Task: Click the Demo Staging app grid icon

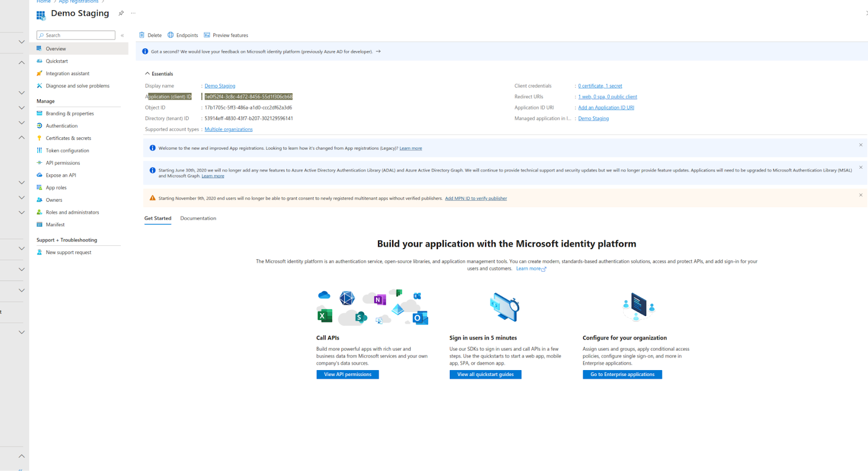Action: pos(41,15)
